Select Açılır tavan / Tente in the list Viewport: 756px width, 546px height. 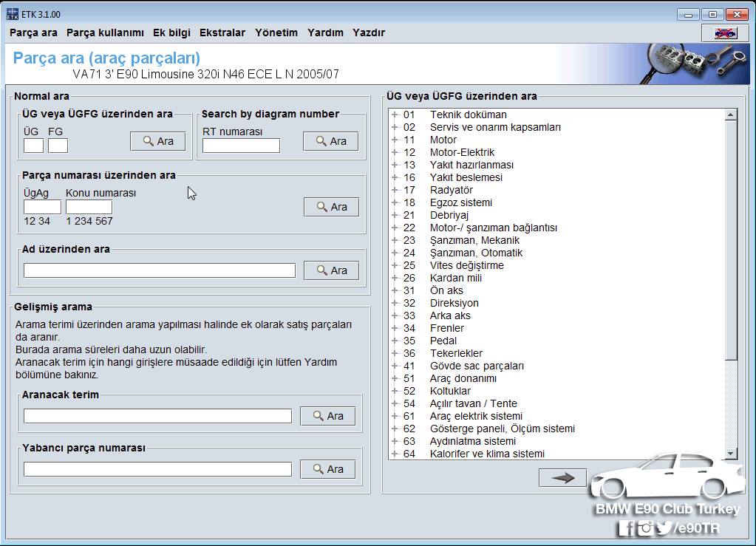click(474, 403)
